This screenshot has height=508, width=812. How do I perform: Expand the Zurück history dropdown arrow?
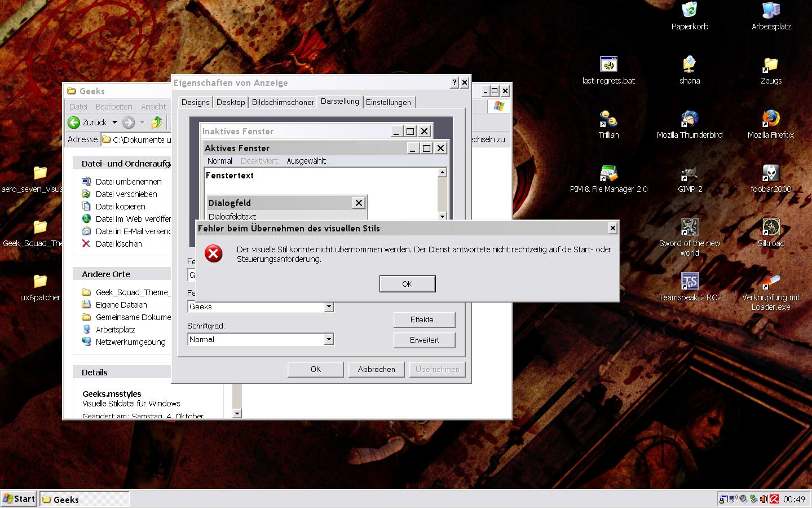coord(114,122)
